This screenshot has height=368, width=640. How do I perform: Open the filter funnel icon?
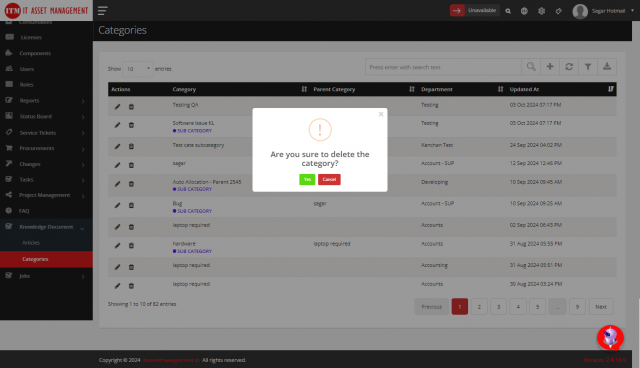click(x=588, y=67)
